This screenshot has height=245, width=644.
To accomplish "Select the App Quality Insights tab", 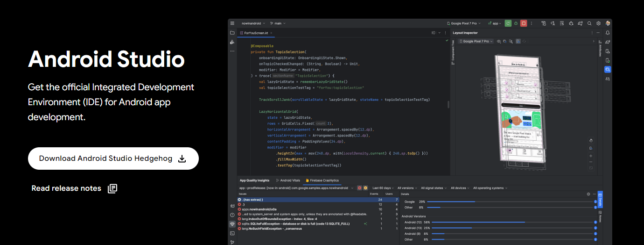I will [254, 180].
